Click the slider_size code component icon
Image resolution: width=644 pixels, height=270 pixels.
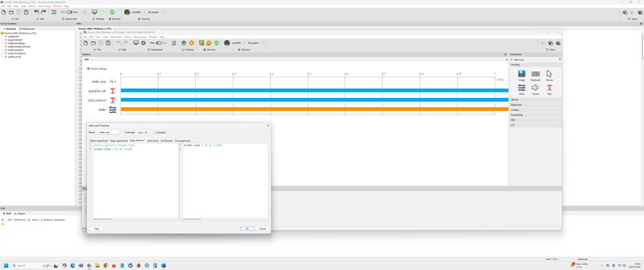(112, 82)
